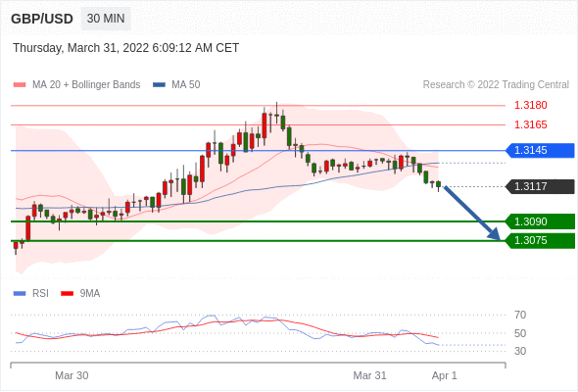Click the blue MA 50 legend swatch

pos(159,85)
